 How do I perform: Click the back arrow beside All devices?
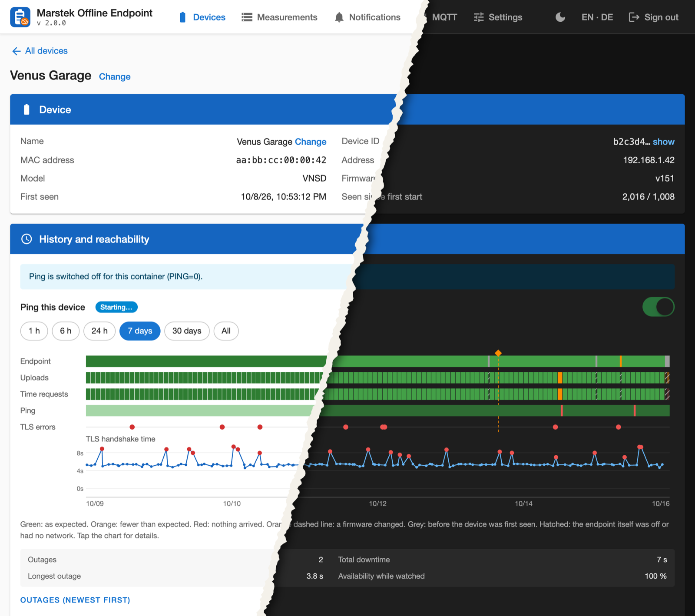click(17, 51)
